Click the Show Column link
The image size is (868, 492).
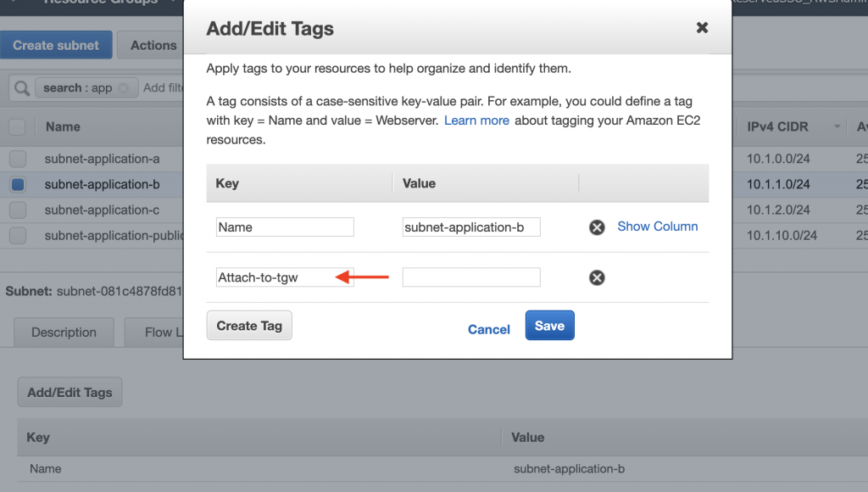[657, 226]
